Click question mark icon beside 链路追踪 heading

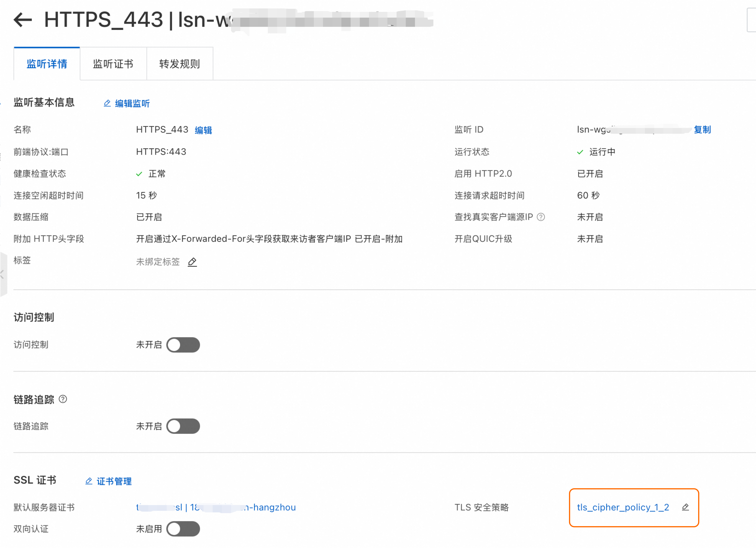(x=63, y=399)
